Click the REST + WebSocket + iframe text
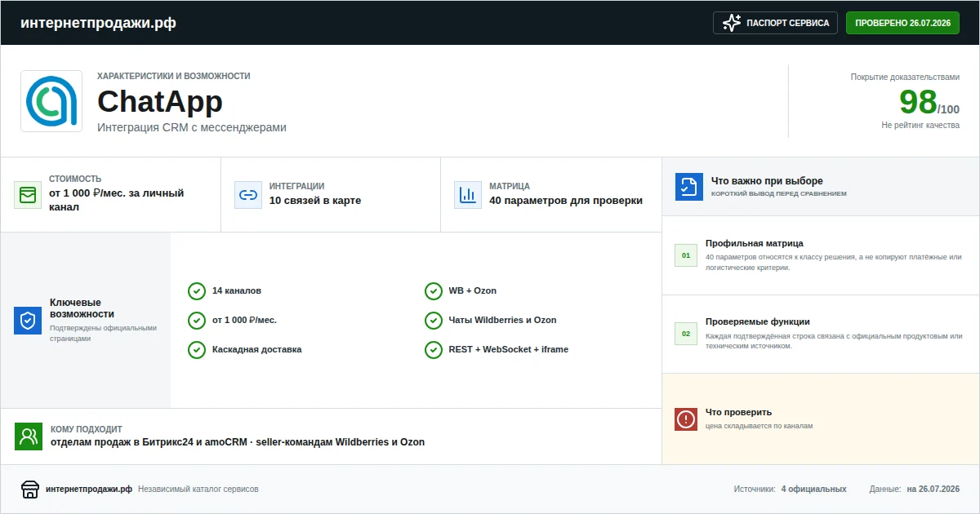Image resolution: width=980 pixels, height=514 pixels. (509, 350)
